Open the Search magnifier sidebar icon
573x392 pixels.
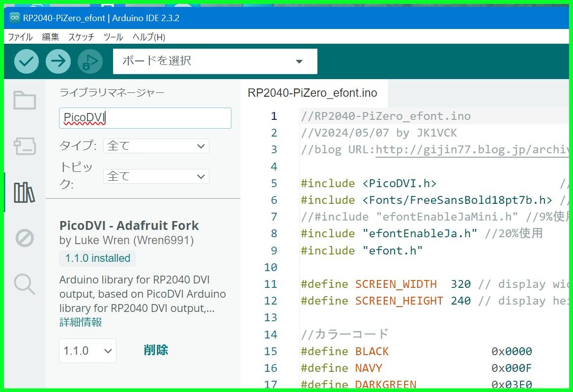coord(25,284)
